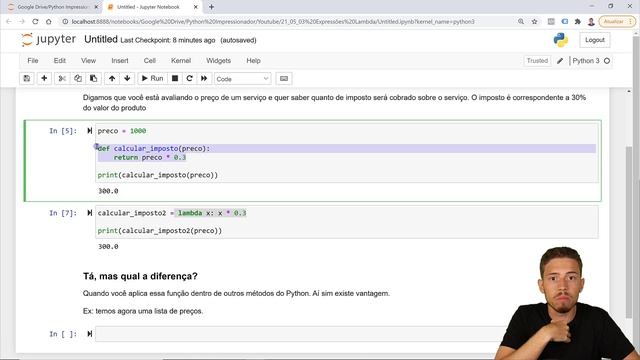The height and width of the screenshot is (360, 640).
Task: Rename notebook by clicking Untitled title
Action: (x=101, y=40)
